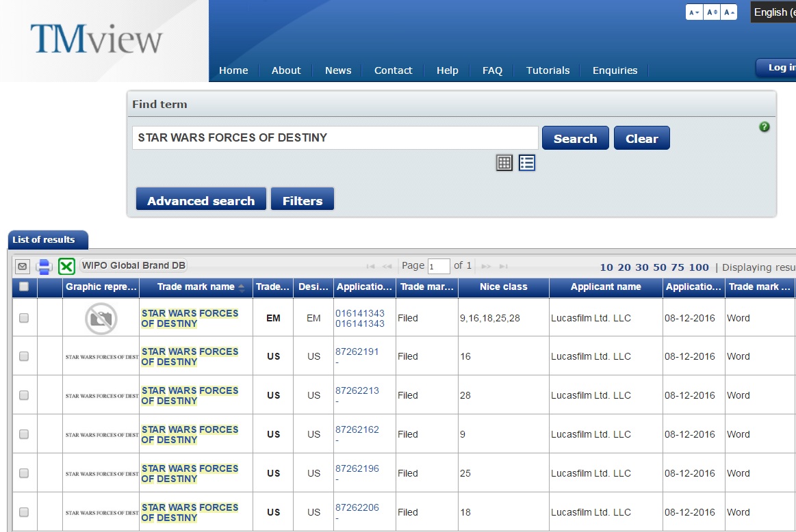Open application number 87262213 link
This screenshot has width=796, height=532.
click(x=357, y=390)
